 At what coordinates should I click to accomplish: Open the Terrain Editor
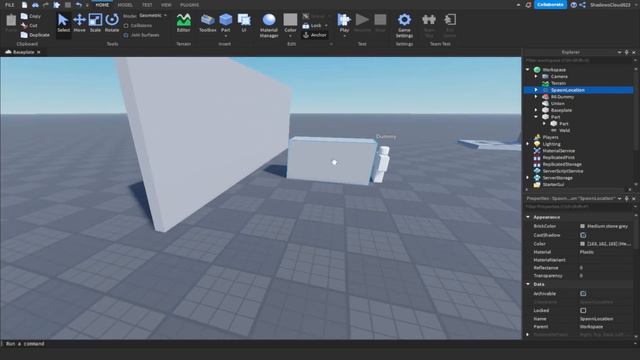184,22
